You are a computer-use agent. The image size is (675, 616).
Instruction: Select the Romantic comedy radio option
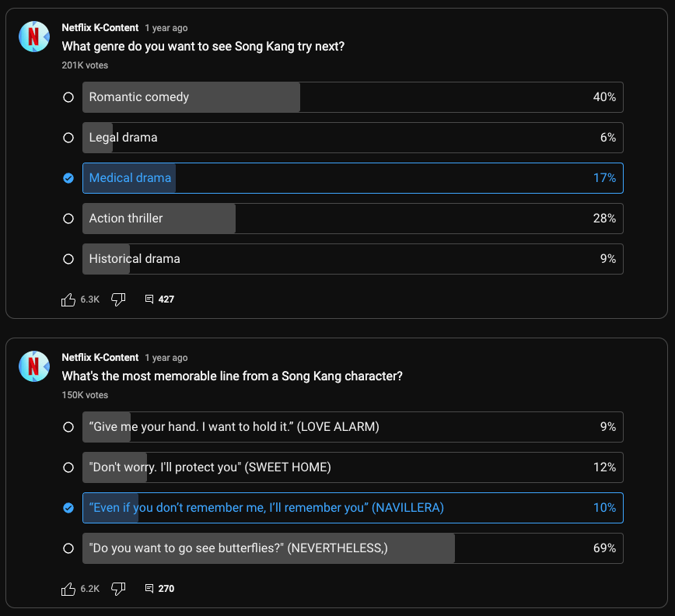click(68, 97)
